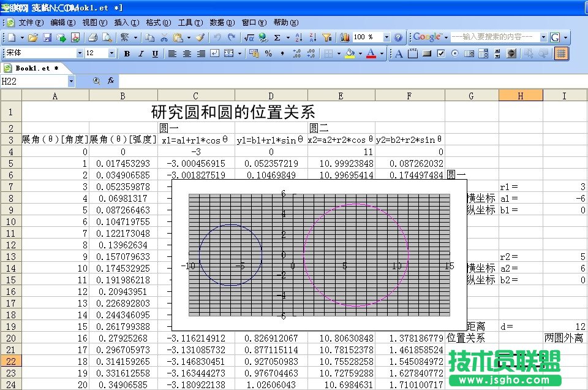This screenshot has width=588, height=390.
Task: Toggle underline formatting
Action: (155, 53)
